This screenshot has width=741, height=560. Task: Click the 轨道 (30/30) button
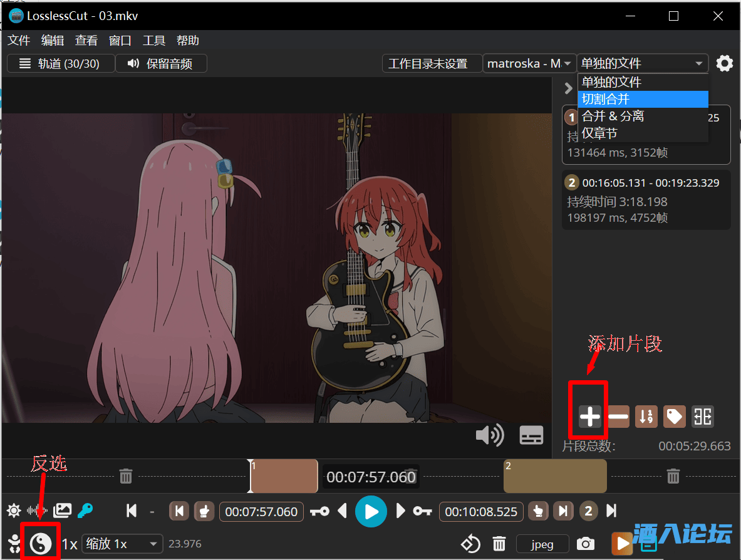[x=61, y=63]
